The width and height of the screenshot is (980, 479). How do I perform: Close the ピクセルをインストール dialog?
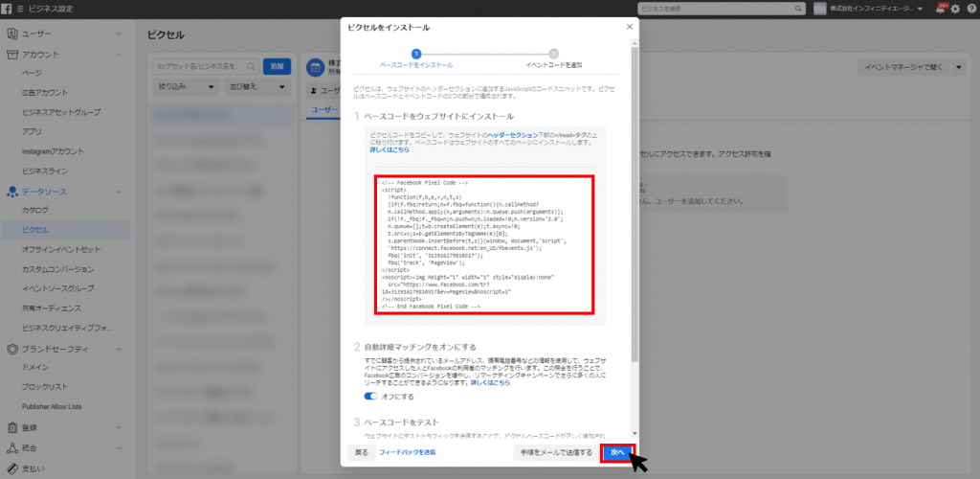(x=629, y=27)
